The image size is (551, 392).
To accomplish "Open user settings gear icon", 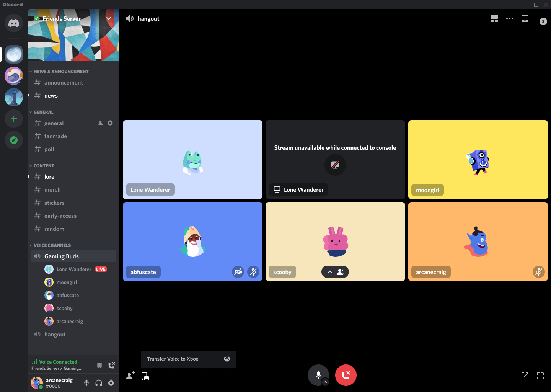I will [x=111, y=383].
